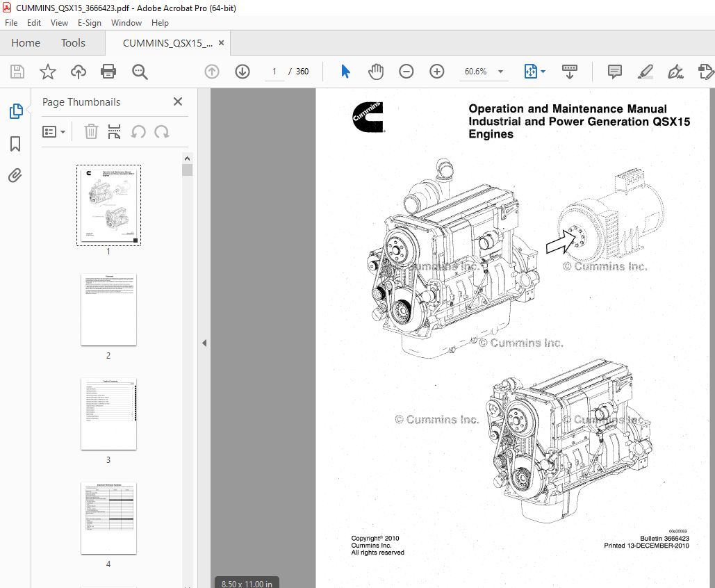Click the "Page Thumbnails" panel heading
715x588 pixels.
pyautogui.click(x=81, y=101)
